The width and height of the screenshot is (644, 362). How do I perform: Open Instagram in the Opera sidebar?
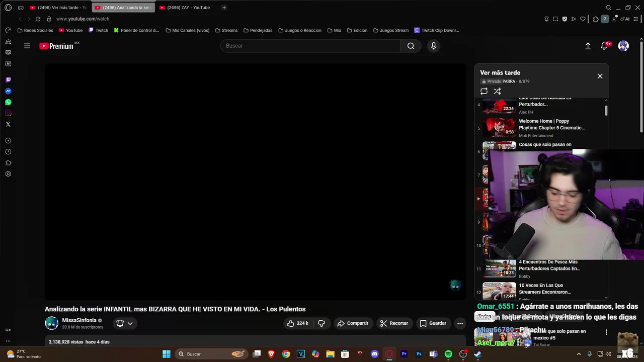(8, 113)
